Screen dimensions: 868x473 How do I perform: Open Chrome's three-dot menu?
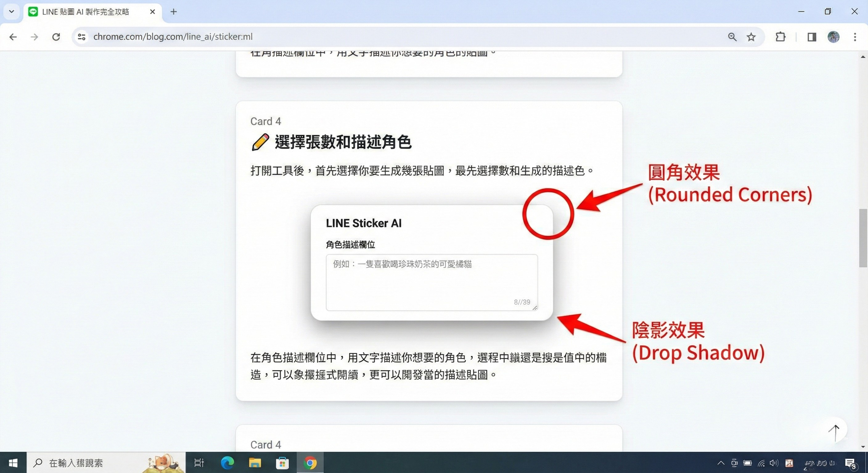click(x=855, y=37)
